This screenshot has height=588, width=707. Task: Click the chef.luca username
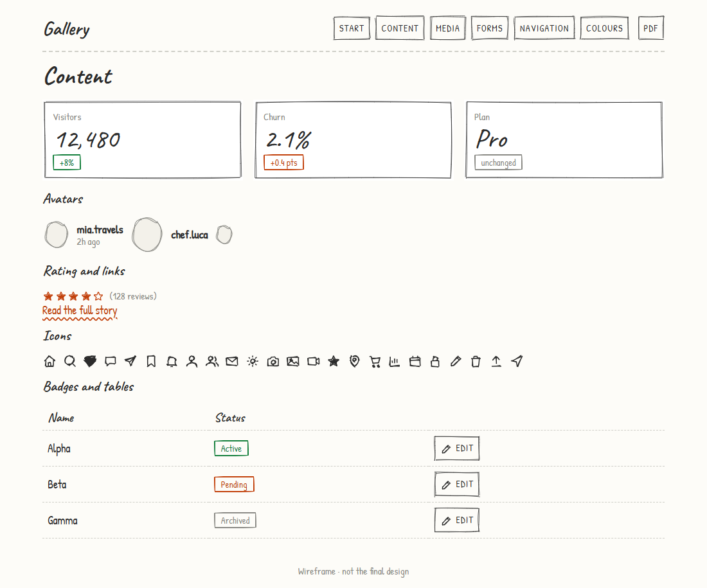click(x=190, y=235)
